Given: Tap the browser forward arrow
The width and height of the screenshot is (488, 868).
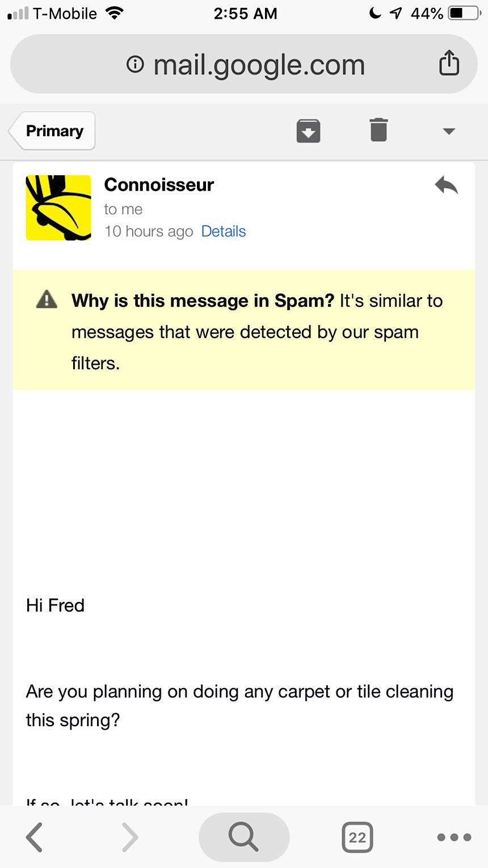Looking at the screenshot, I should (x=130, y=837).
